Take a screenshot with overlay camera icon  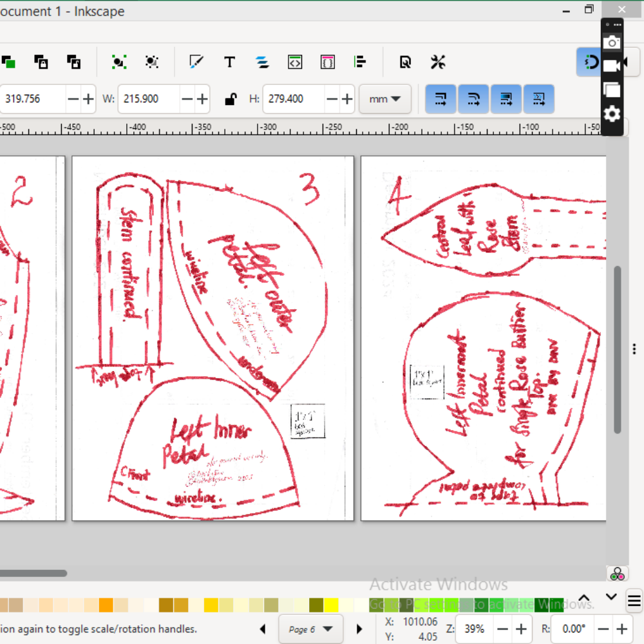[612, 43]
